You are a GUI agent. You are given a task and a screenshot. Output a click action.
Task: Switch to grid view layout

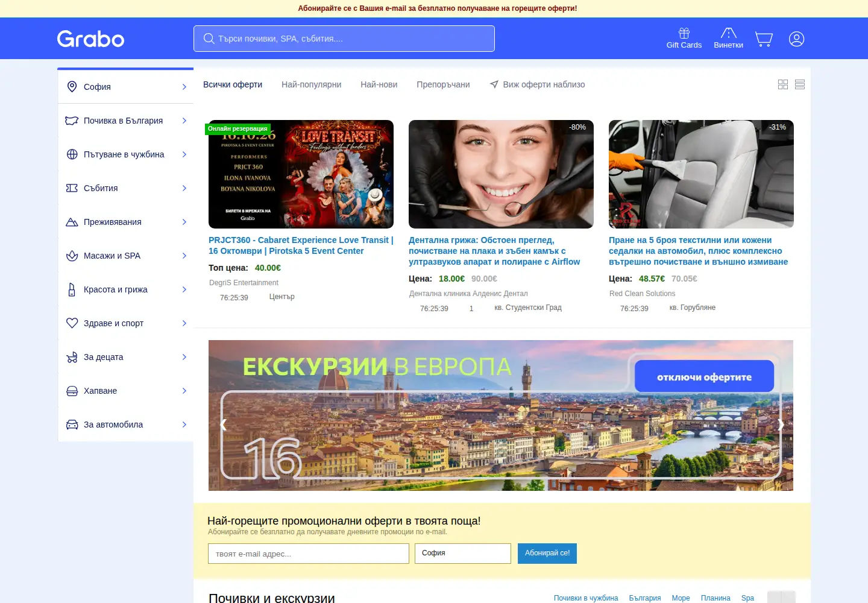pos(783,84)
